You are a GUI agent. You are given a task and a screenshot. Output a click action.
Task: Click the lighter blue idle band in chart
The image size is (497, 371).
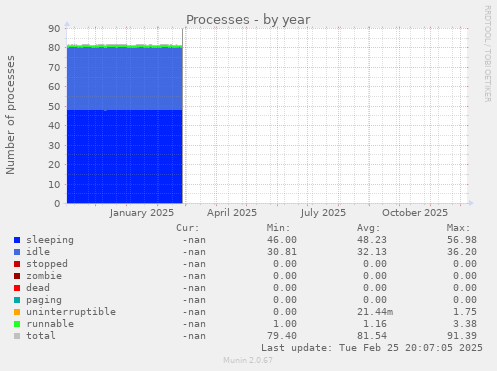coord(125,78)
